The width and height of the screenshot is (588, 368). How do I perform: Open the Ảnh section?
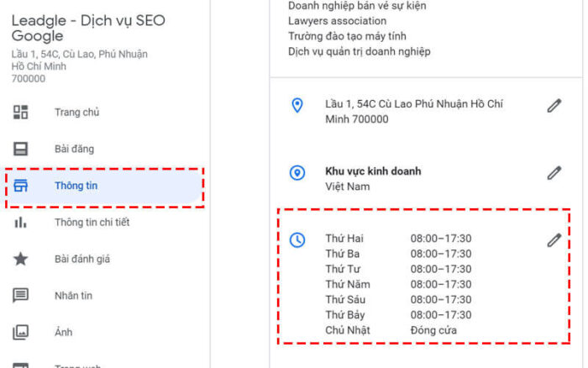[x=63, y=332]
